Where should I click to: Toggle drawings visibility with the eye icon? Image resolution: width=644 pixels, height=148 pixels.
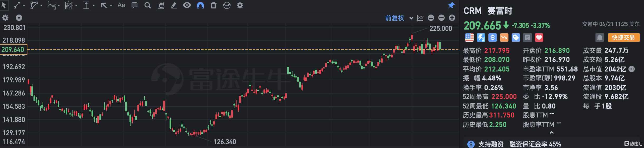tap(187, 5)
